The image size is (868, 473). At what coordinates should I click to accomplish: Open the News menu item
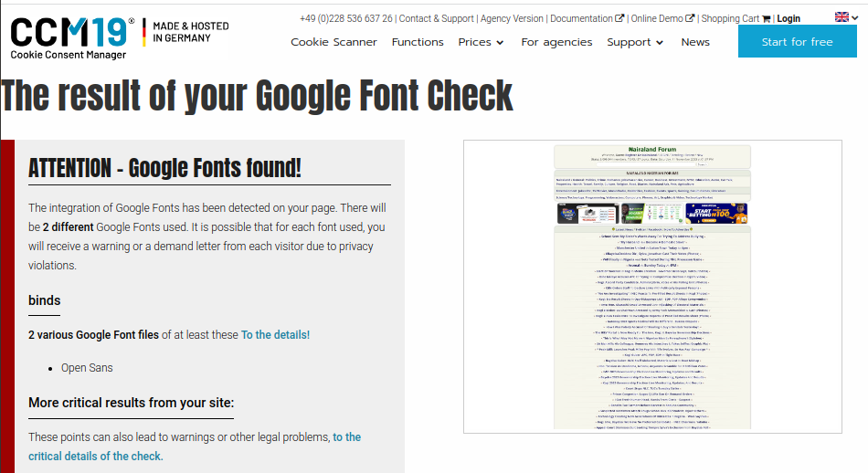695,42
